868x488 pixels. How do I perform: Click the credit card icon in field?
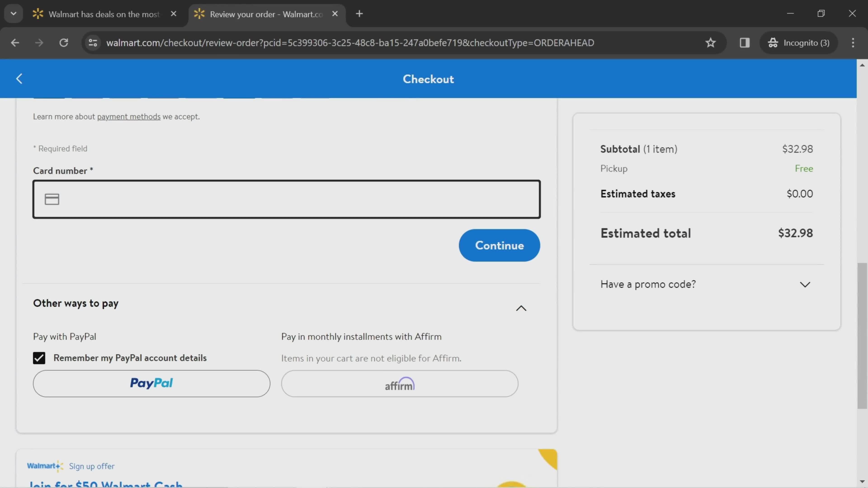click(52, 199)
